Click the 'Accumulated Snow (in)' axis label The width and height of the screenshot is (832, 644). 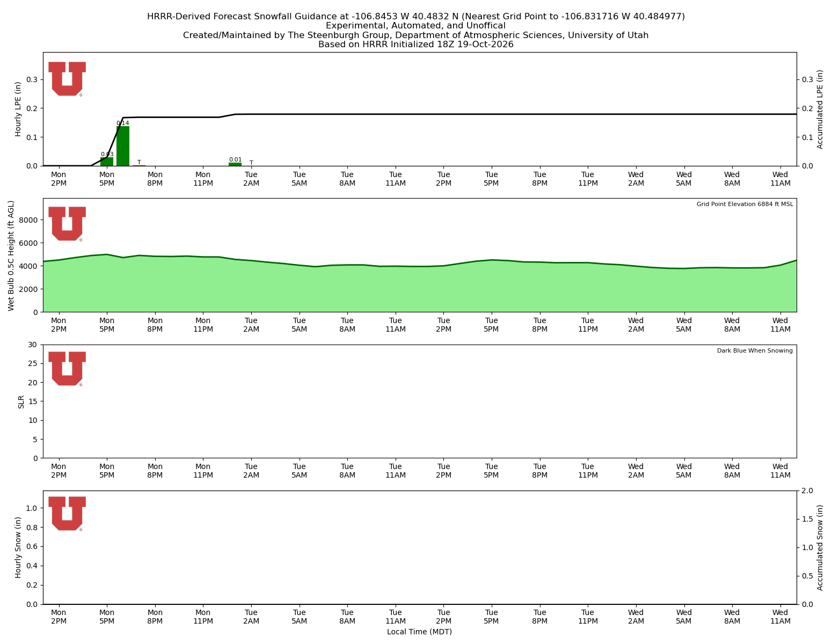pyautogui.click(x=820, y=547)
